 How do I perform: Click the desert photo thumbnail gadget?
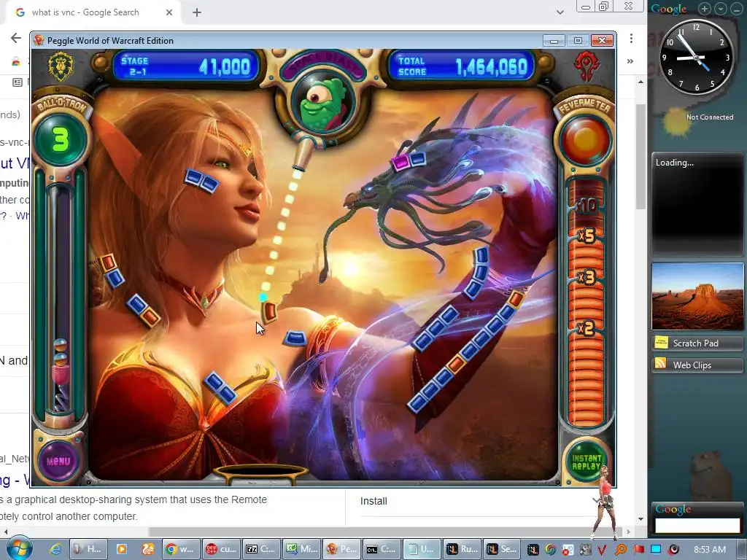click(x=697, y=296)
